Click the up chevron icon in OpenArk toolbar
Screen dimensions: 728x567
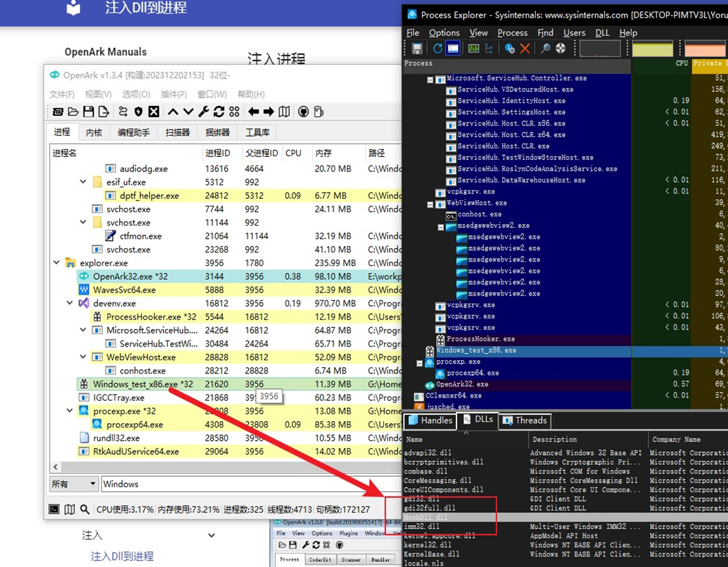point(173,111)
